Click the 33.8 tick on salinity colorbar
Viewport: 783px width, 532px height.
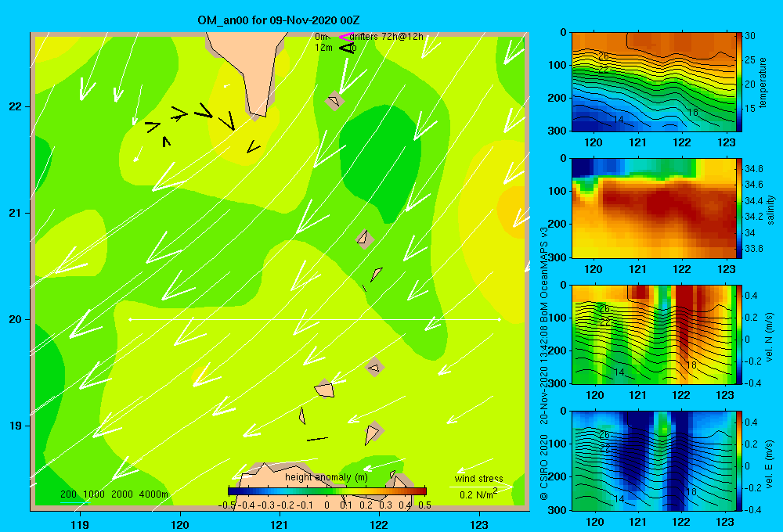[x=753, y=249]
